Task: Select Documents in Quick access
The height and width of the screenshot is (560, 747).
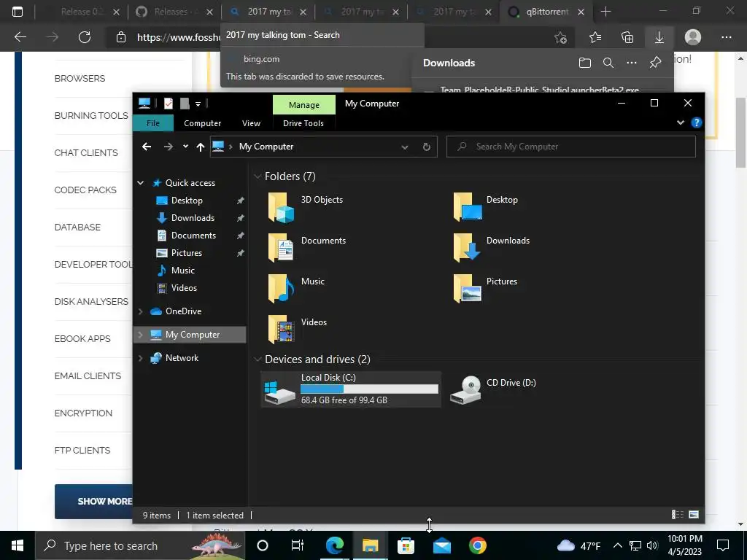Action: tap(193, 236)
